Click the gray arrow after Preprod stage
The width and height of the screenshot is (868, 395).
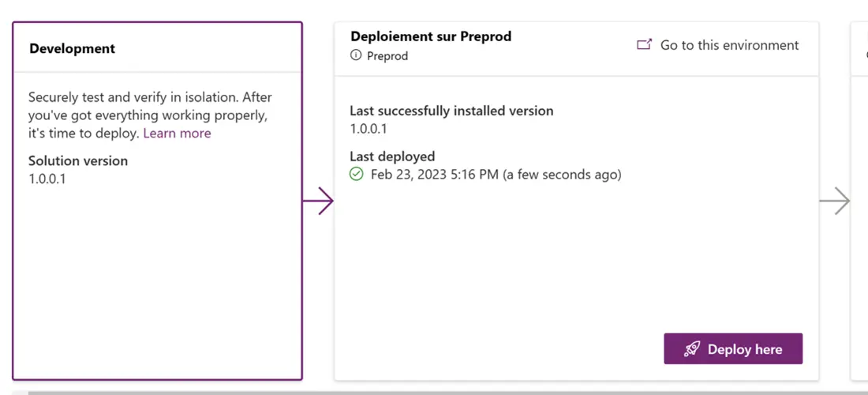pos(835,201)
